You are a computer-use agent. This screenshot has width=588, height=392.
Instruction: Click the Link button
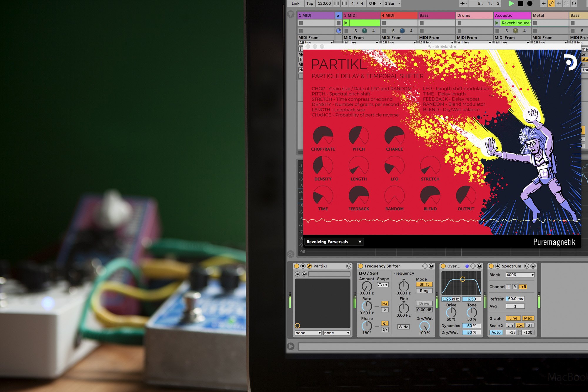click(295, 4)
